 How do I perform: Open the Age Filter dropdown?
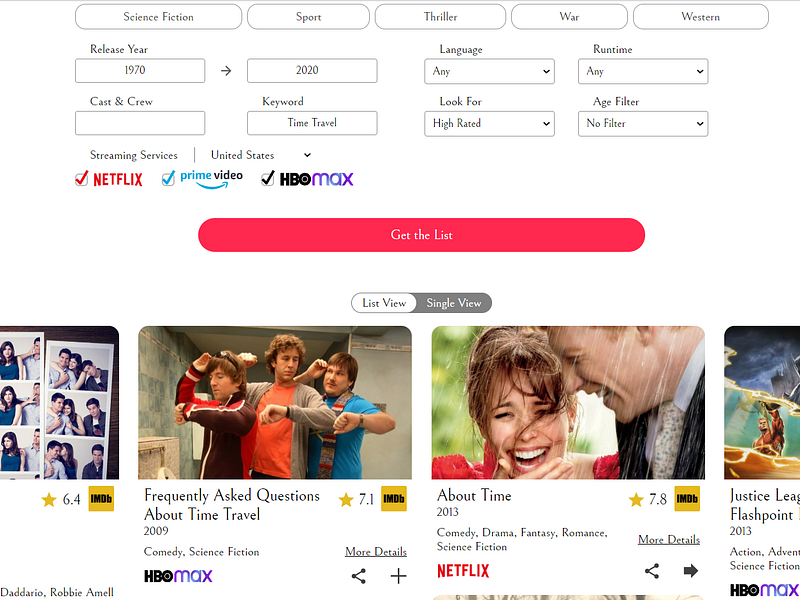click(x=643, y=123)
